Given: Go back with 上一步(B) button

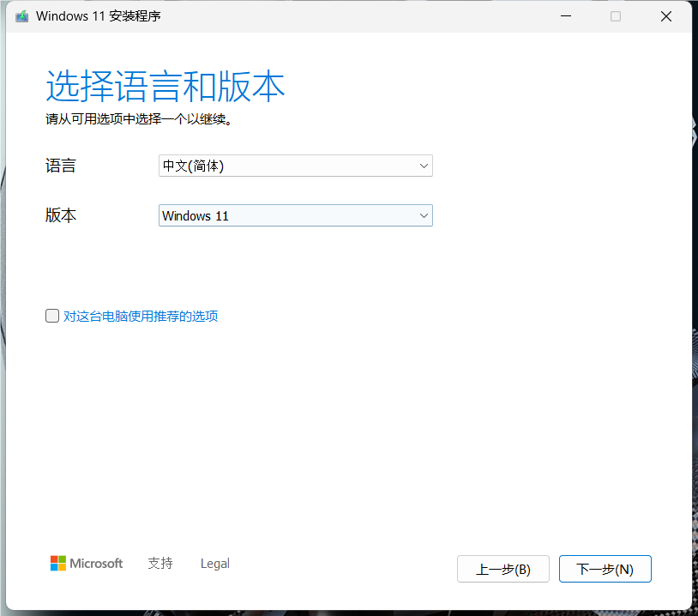Looking at the screenshot, I should [x=503, y=569].
